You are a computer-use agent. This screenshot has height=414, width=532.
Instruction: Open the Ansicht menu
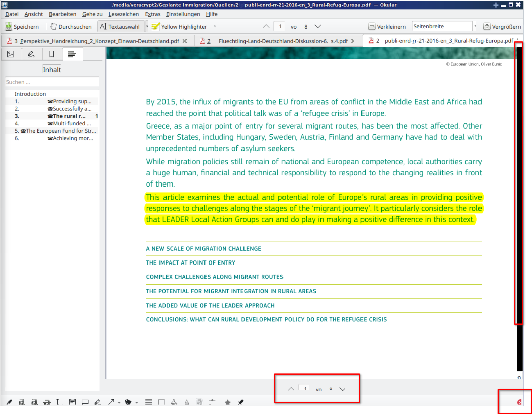(34, 14)
